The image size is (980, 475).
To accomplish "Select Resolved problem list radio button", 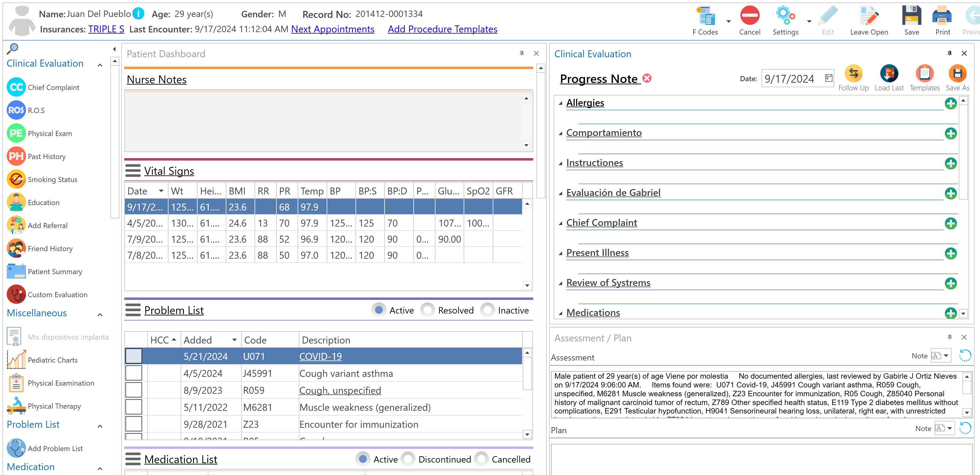I will [428, 310].
